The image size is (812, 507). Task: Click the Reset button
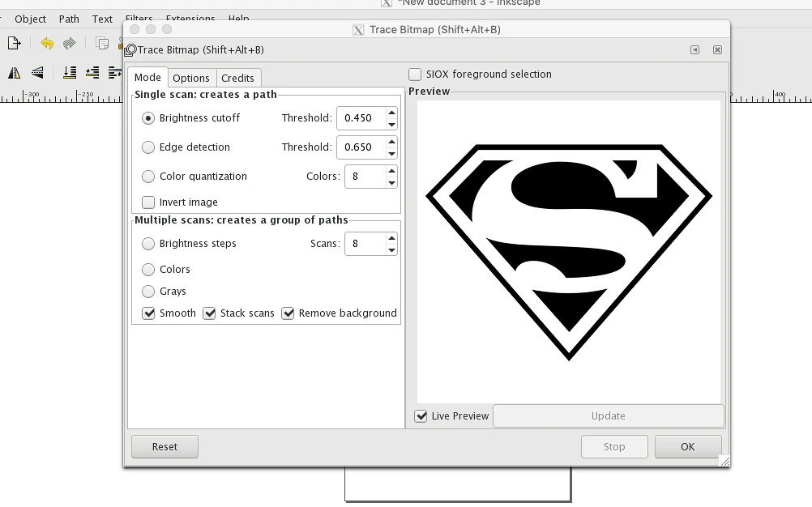tap(165, 446)
